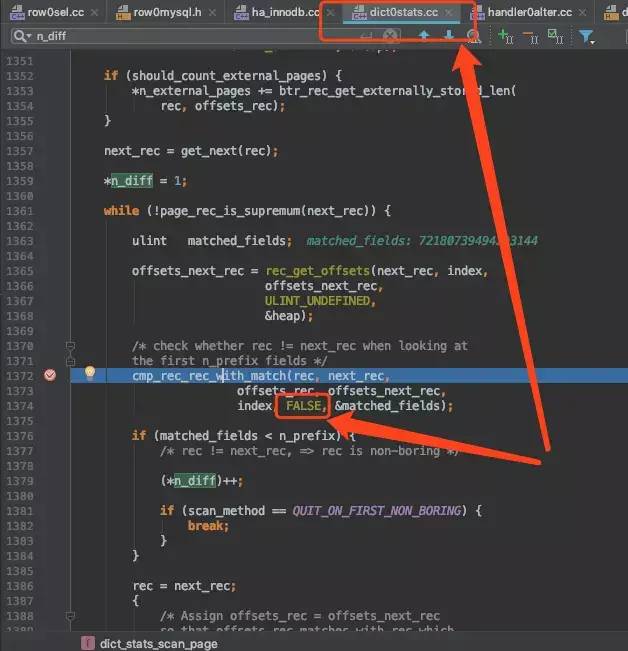Collapse comment block at line 1388
This screenshot has height=651, width=628.
coord(70,615)
